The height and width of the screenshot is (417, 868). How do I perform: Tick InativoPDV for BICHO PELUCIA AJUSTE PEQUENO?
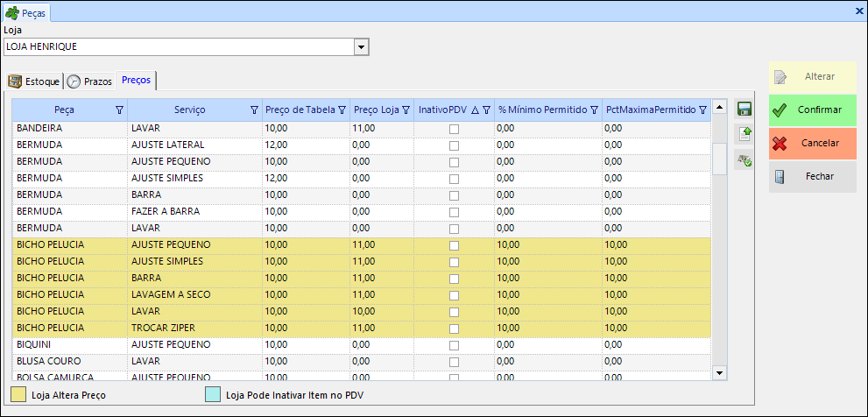click(454, 245)
